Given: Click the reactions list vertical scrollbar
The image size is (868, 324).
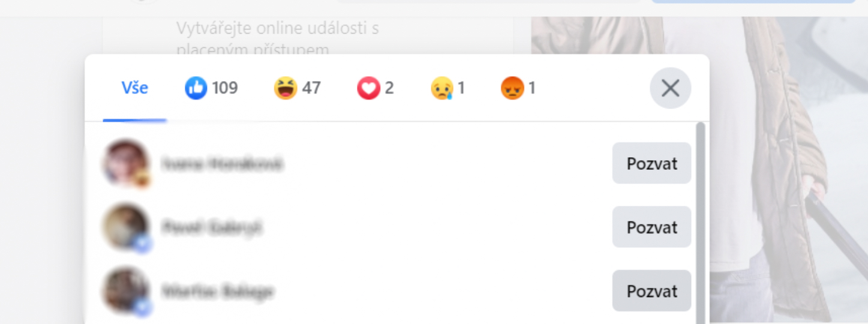Looking at the screenshot, I should point(700,222).
